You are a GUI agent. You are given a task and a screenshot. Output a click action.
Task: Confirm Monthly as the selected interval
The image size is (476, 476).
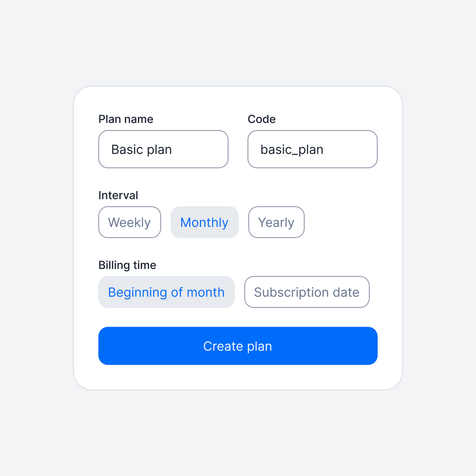click(x=205, y=222)
